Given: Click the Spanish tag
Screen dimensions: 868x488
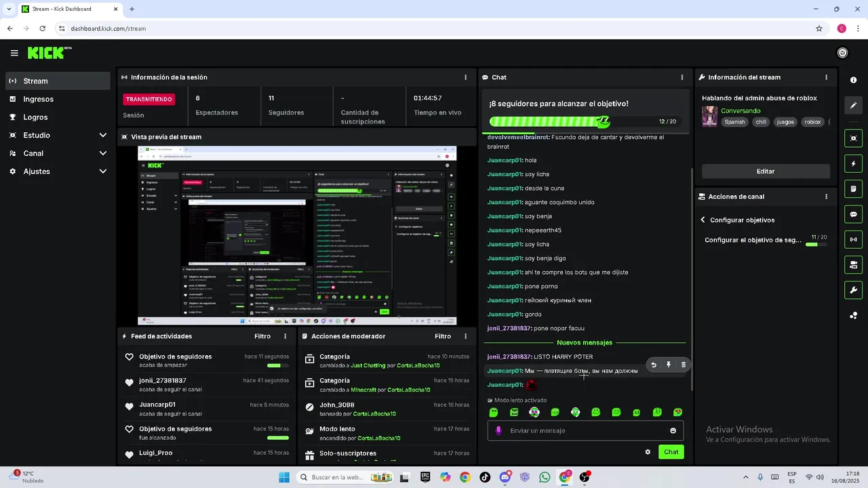Looking at the screenshot, I should [734, 122].
